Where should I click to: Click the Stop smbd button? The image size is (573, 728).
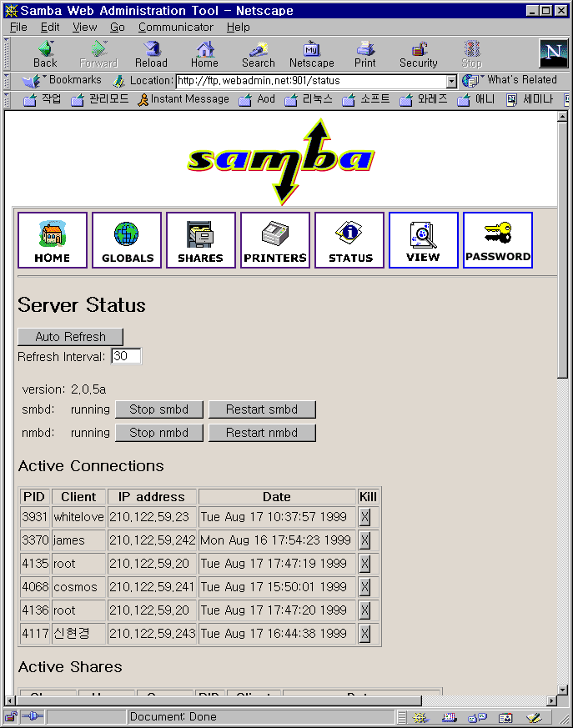click(x=159, y=409)
